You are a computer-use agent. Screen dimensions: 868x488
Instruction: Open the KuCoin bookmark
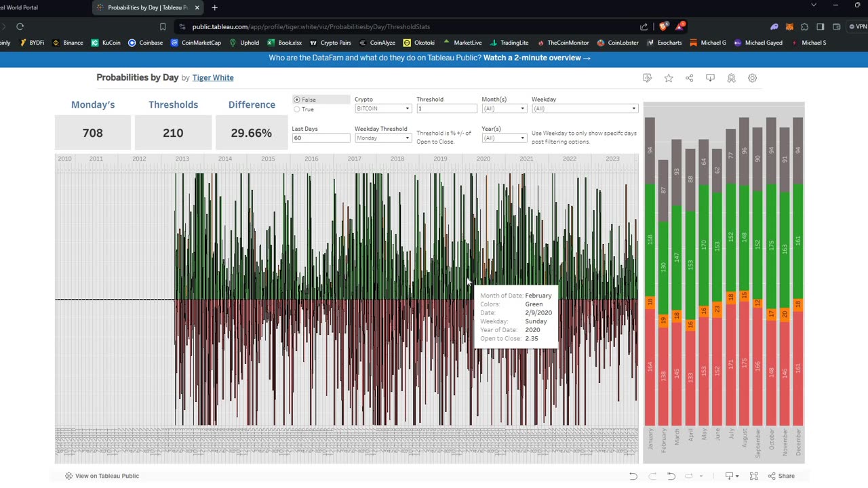[106, 43]
